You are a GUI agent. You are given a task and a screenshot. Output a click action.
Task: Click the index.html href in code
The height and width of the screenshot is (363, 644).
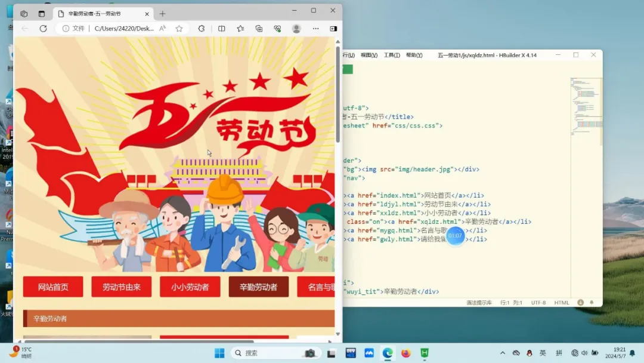point(401,195)
